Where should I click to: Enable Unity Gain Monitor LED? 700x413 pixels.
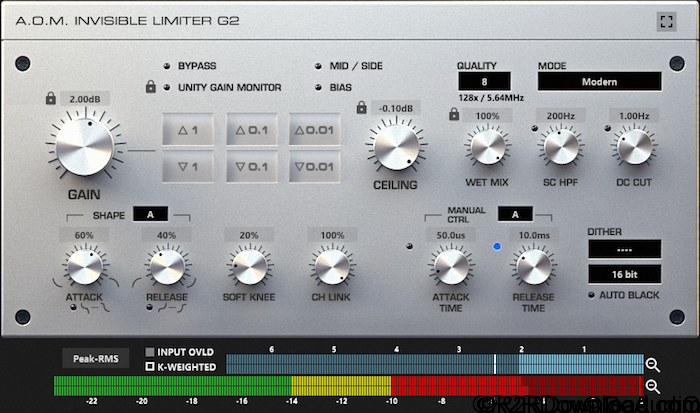click(167, 88)
